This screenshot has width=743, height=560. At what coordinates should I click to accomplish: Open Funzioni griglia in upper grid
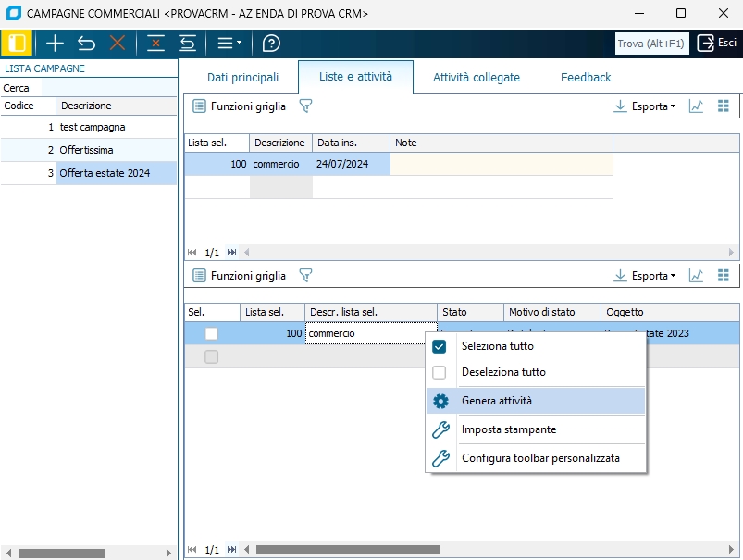click(x=240, y=106)
